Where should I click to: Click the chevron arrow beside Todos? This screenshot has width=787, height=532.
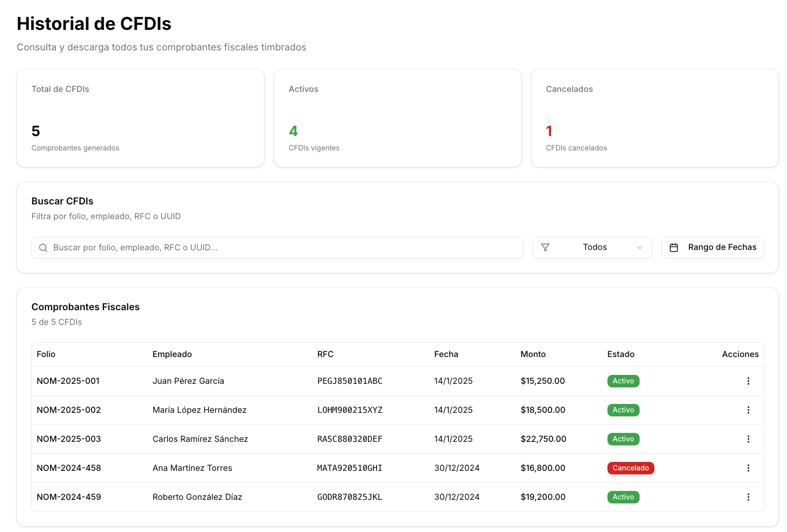pos(640,248)
